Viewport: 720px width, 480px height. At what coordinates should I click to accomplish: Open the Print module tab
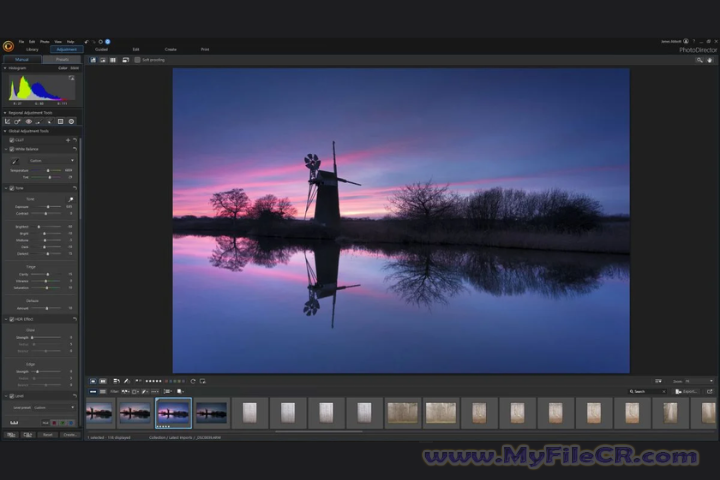coord(205,49)
